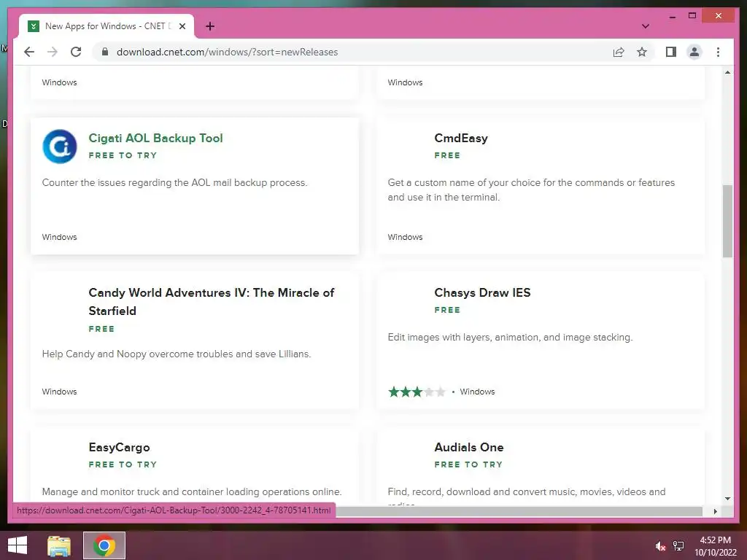Image resolution: width=747 pixels, height=560 pixels.
Task: View site security lock info
Action: [x=105, y=52]
